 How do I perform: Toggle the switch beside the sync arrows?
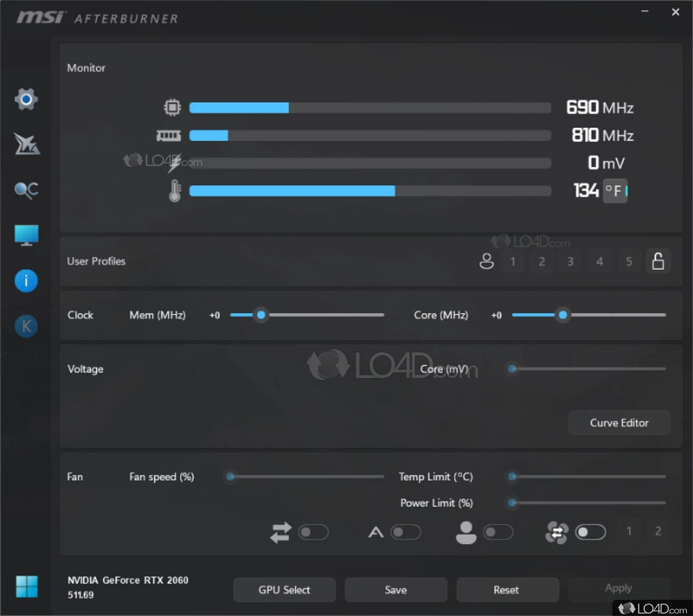tap(313, 532)
